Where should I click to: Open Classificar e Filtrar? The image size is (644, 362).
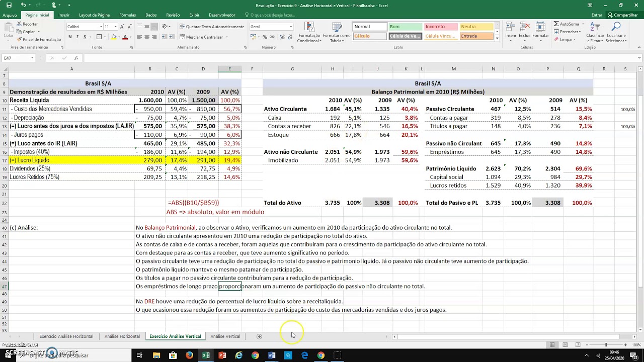(x=596, y=32)
